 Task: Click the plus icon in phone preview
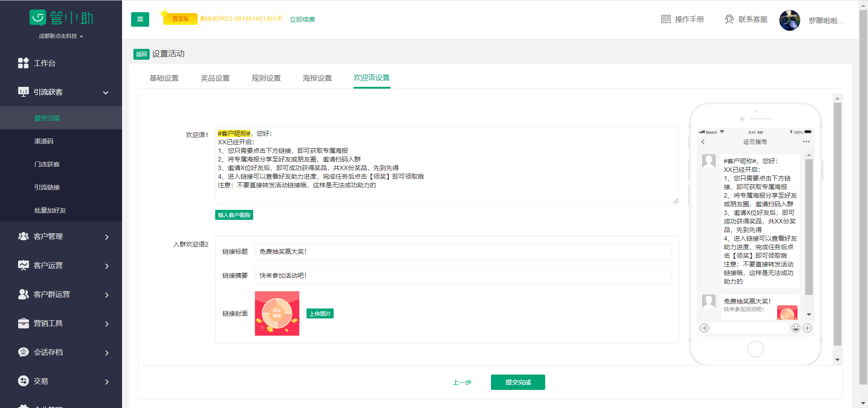click(x=807, y=328)
